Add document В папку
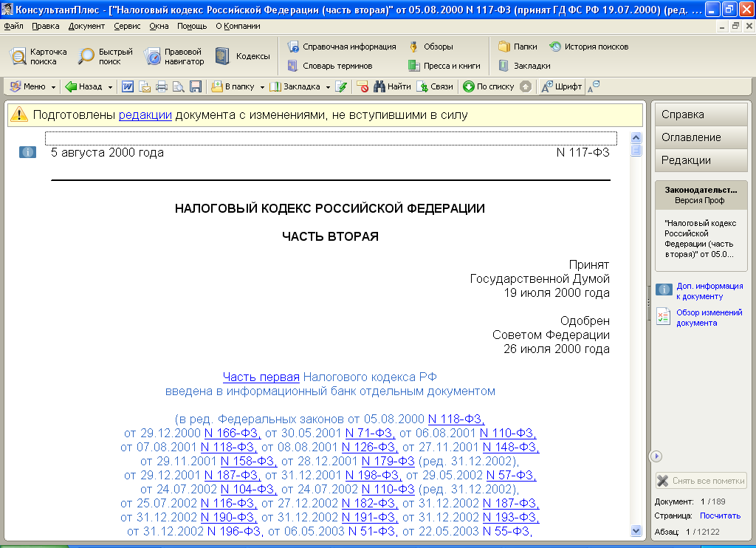 (x=233, y=87)
